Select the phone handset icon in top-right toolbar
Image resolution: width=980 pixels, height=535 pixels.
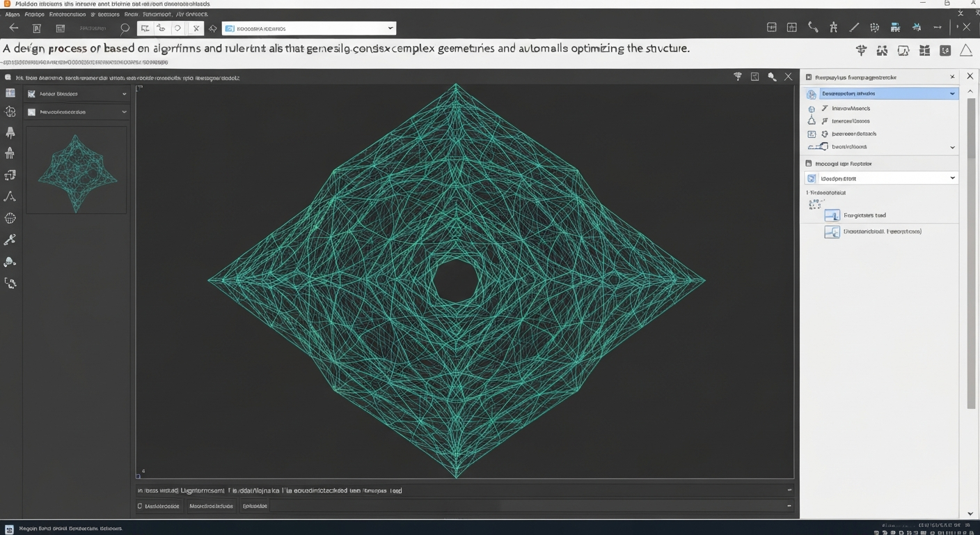[x=812, y=27]
